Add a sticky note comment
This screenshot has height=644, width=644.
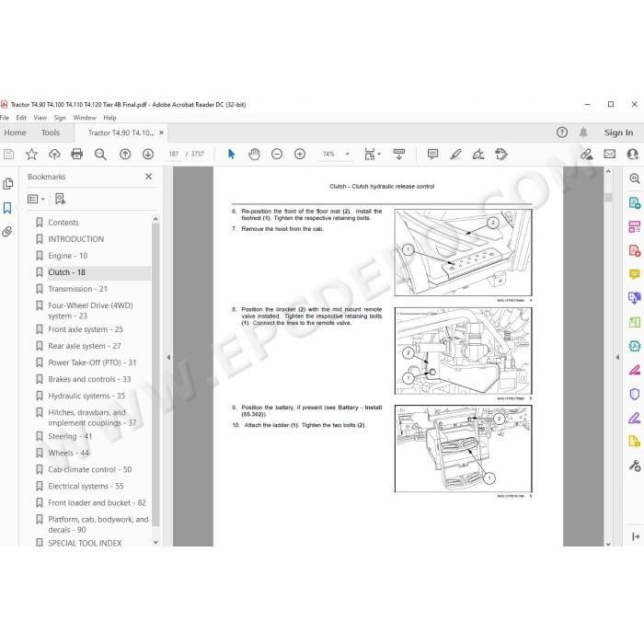pyautogui.click(x=432, y=154)
